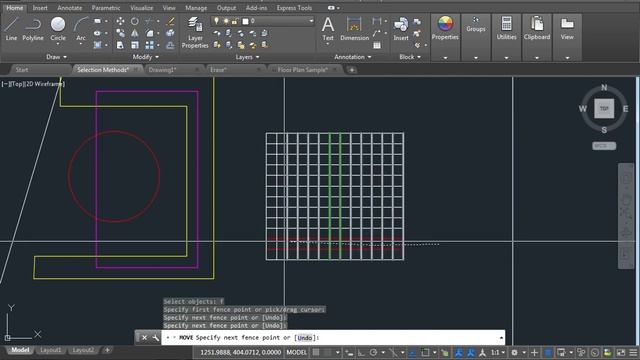This screenshot has width=640, height=360.
Task: Click the Mirror tool icon
Action: (x=134, y=33)
